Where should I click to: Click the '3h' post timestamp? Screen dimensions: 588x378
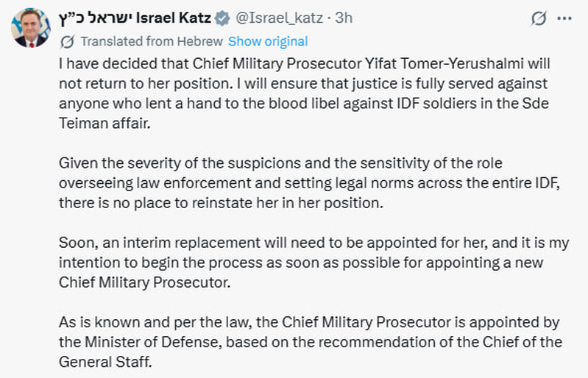pyautogui.click(x=344, y=18)
